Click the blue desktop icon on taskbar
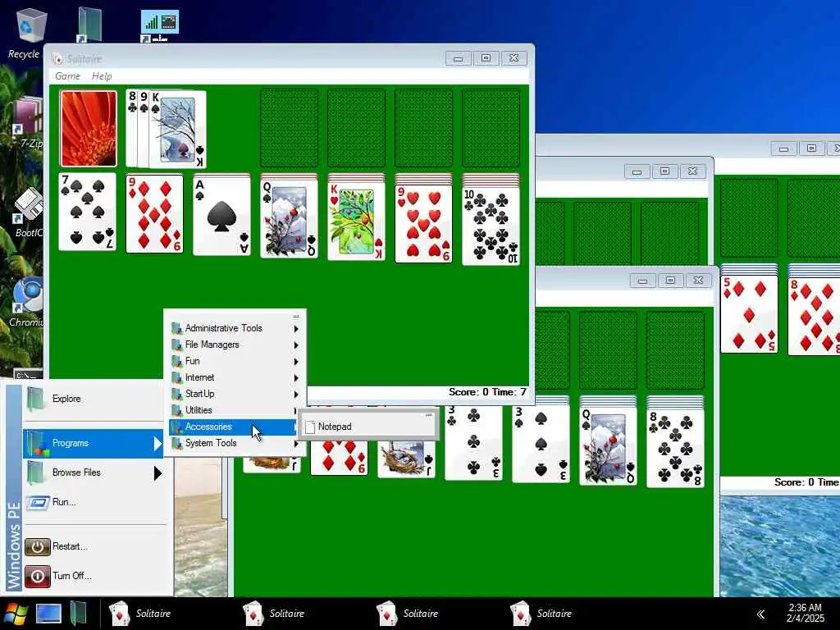Viewport: 840px width, 630px height. [x=48, y=614]
